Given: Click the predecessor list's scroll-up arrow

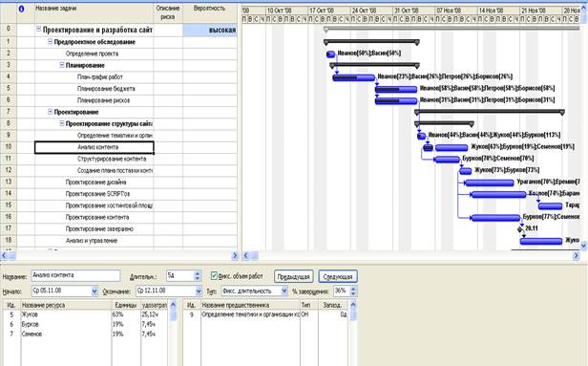Looking at the screenshot, I should coord(352,304).
